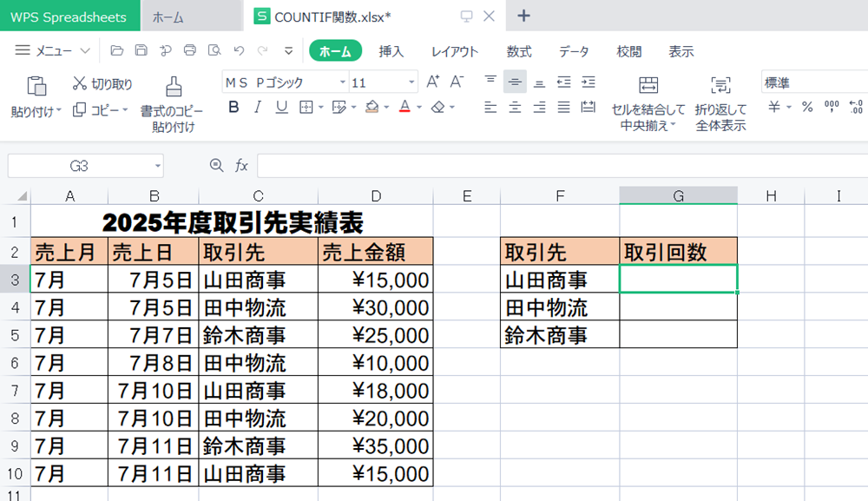Click the insert function fx icon
This screenshot has width=868, height=501.
[241, 165]
